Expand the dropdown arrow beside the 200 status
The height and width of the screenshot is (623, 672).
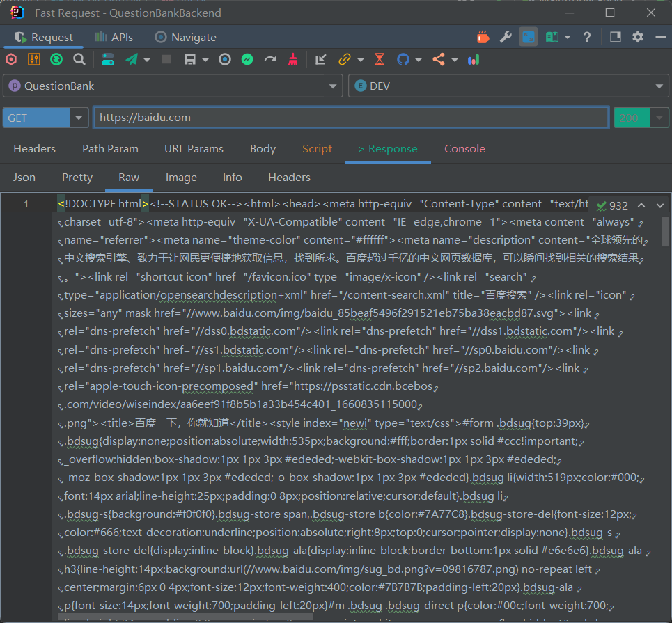click(659, 118)
